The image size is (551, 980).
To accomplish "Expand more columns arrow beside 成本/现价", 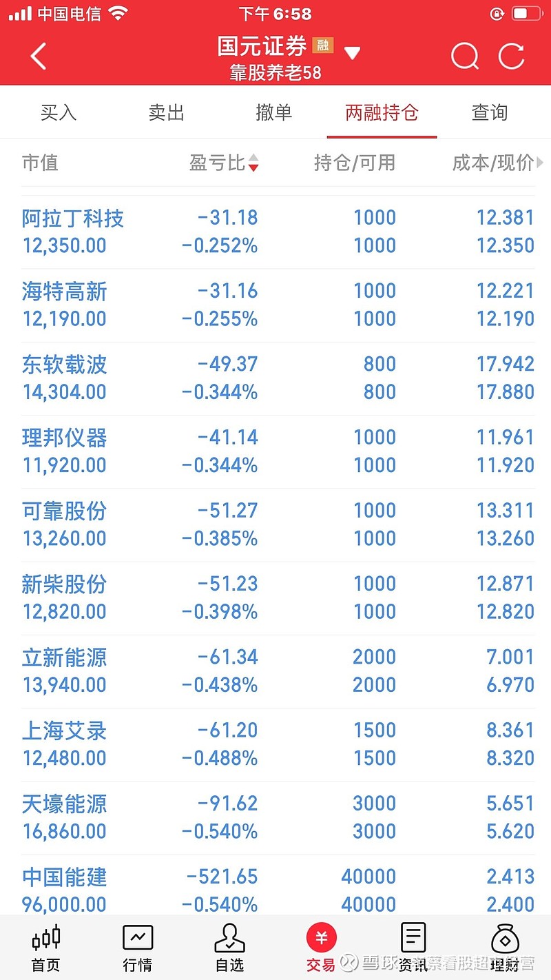I will coord(540,163).
